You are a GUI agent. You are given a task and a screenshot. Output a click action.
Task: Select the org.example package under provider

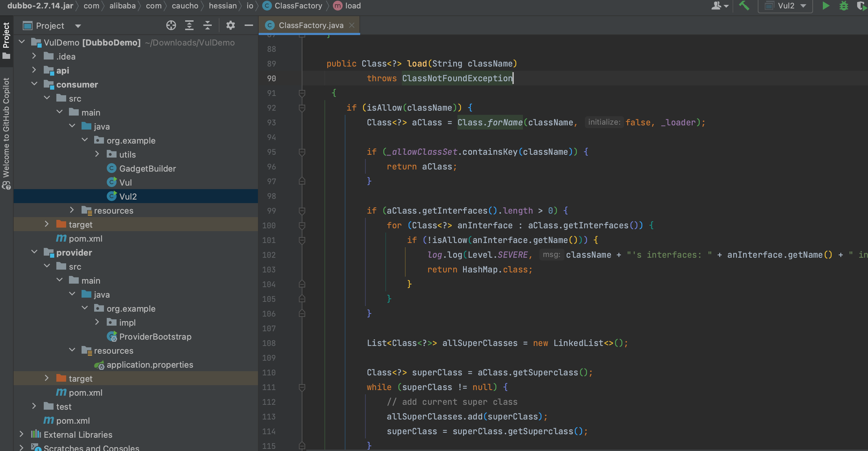(x=125, y=308)
